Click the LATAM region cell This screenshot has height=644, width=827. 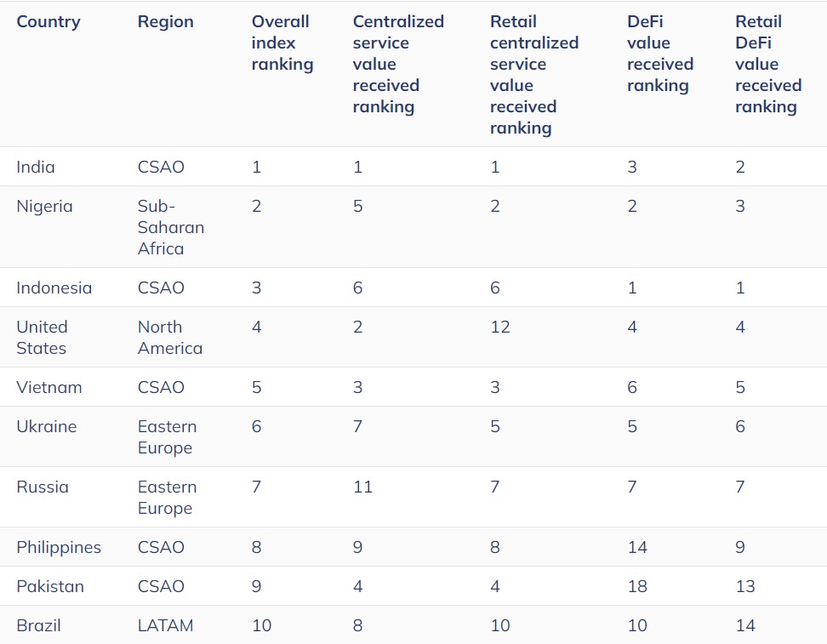(x=165, y=625)
